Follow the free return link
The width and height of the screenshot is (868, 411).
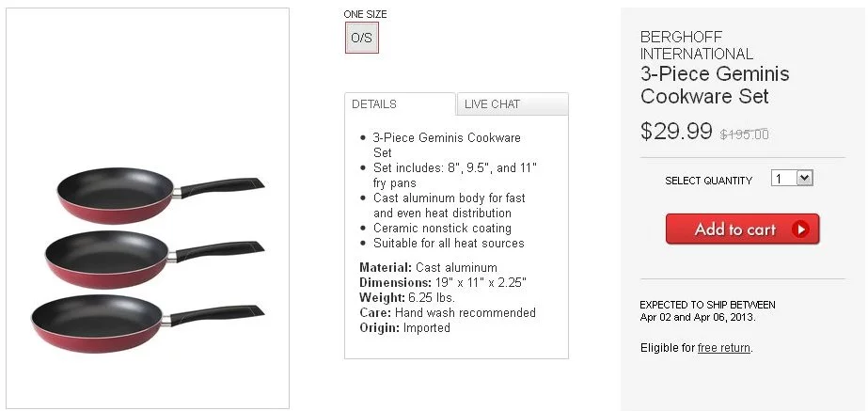click(723, 348)
